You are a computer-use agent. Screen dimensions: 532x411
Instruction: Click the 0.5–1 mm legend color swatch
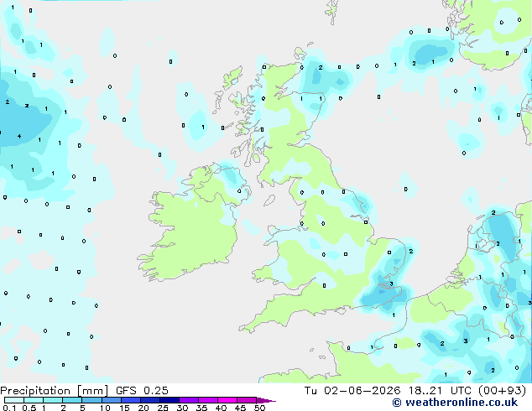point(34,400)
